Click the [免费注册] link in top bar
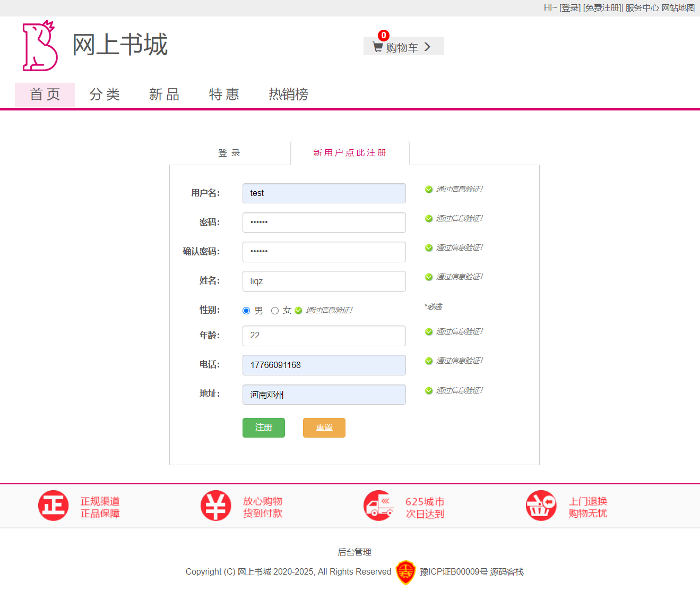The width and height of the screenshot is (700, 590). pos(602,8)
